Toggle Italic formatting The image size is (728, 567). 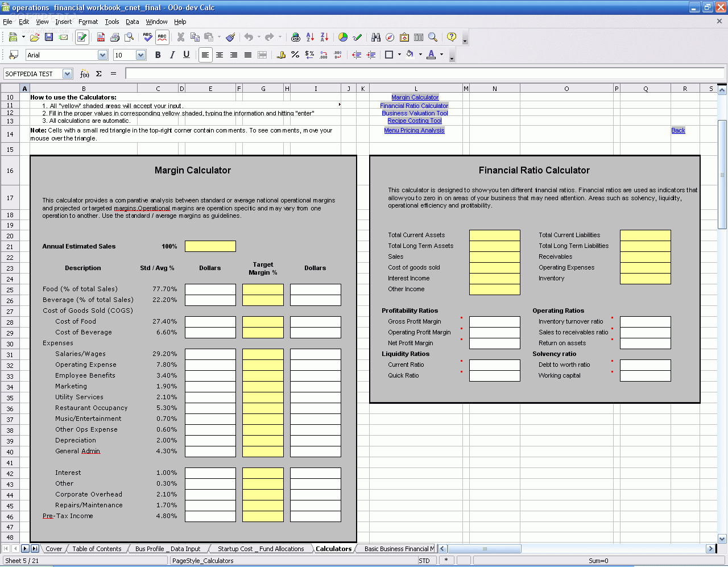[172, 55]
